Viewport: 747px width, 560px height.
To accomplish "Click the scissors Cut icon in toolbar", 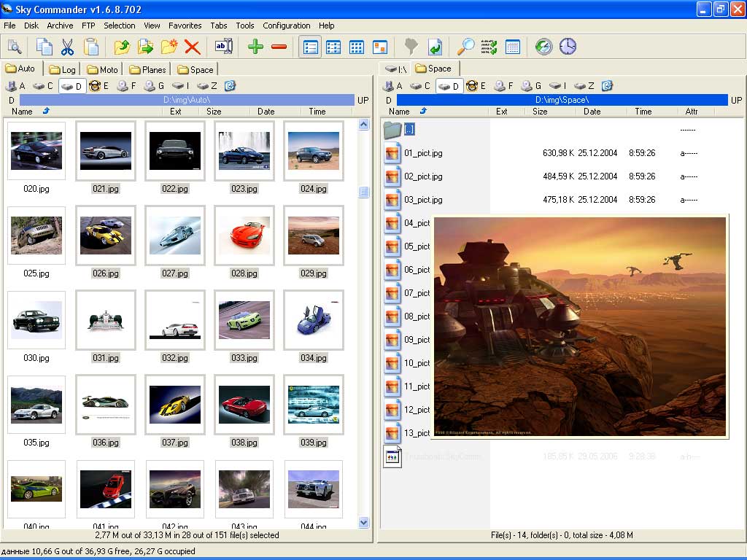I will (x=67, y=47).
